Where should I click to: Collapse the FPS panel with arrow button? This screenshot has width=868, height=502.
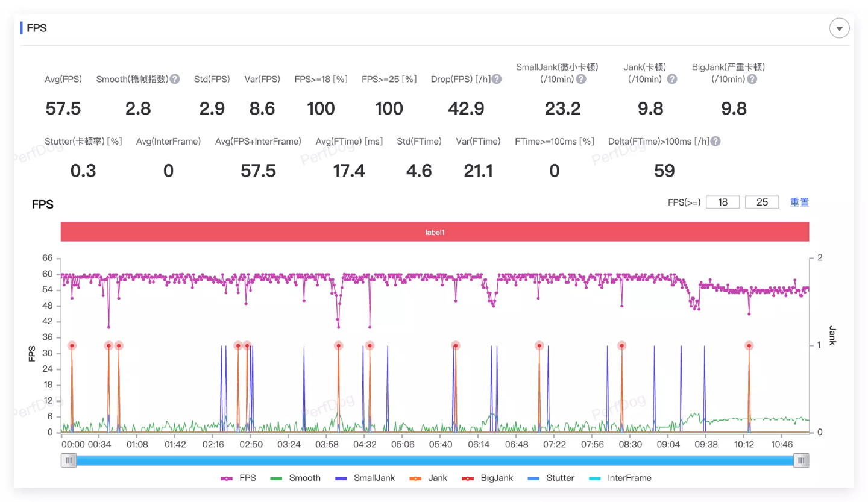tap(839, 28)
